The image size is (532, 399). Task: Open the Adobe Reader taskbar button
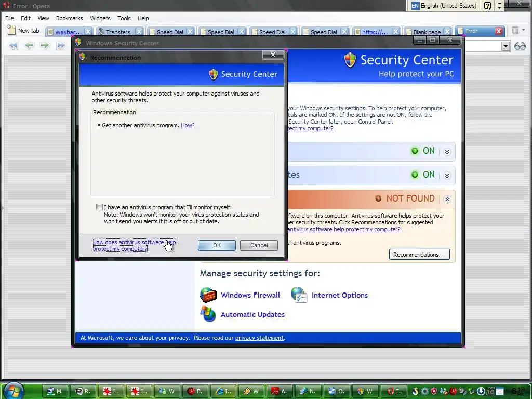[279, 391]
